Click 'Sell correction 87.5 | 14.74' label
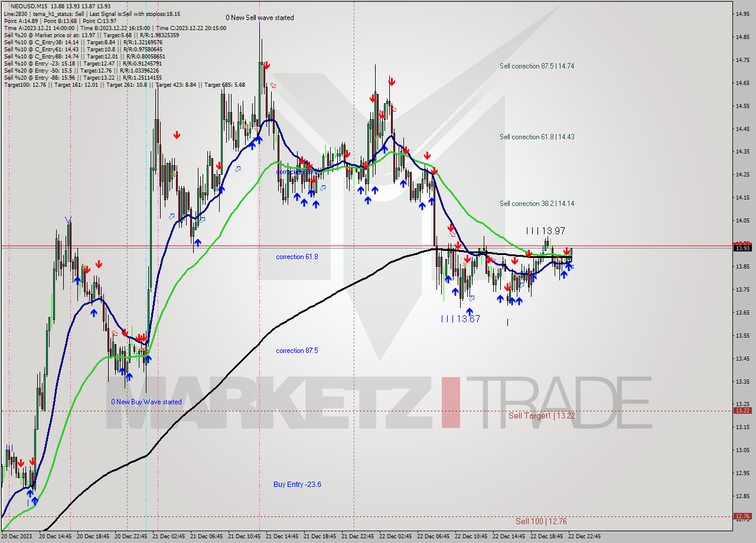This screenshot has width=756, height=543. (x=537, y=66)
